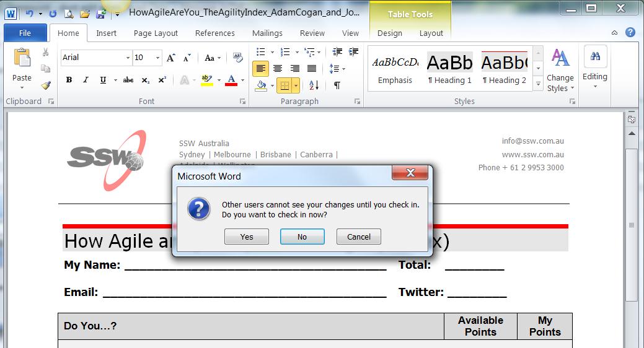Toggle Italic formatting
Screen dimensions: 644x348
pos(86,80)
